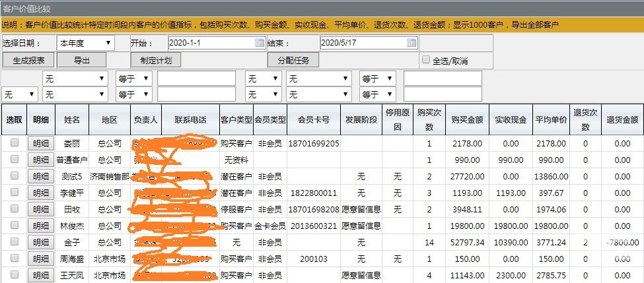Open 明细 details for 测试5
644x283 pixels.
click(40, 176)
